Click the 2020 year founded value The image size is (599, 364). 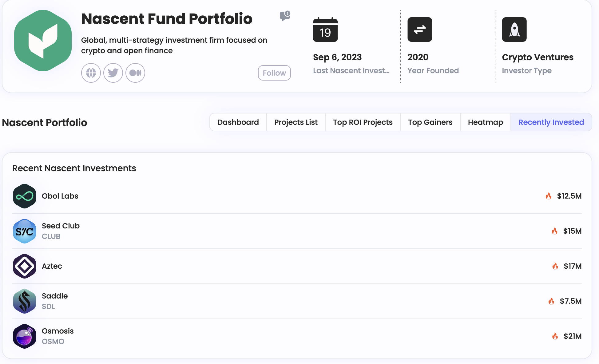[x=418, y=57]
